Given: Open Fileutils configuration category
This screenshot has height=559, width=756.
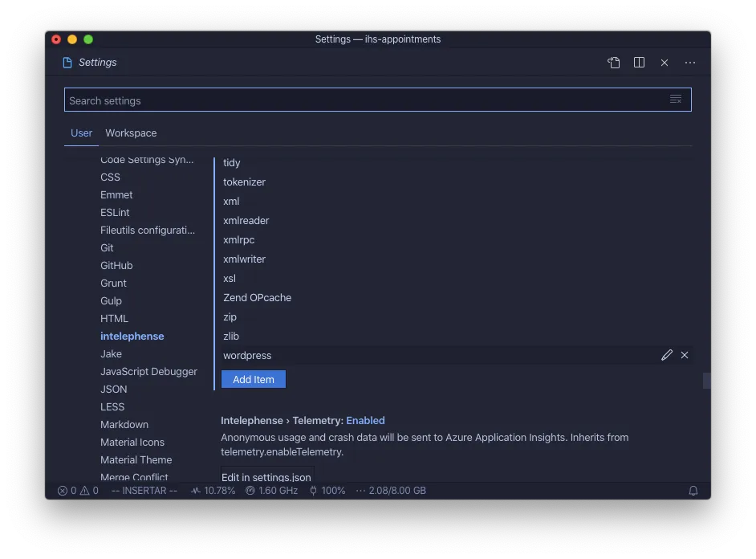Looking at the screenshot, I should [x=148, y=230].
